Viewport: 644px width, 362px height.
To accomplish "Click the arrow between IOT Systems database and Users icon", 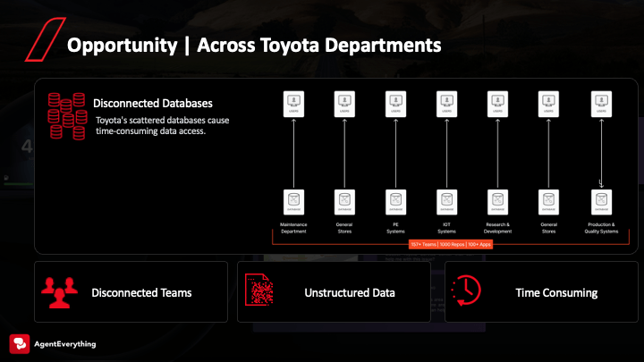I will tap(446, 153).
